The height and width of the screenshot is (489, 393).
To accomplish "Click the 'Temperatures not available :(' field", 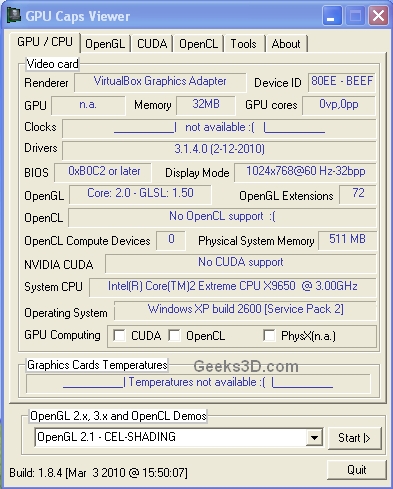I will point(198,383).
